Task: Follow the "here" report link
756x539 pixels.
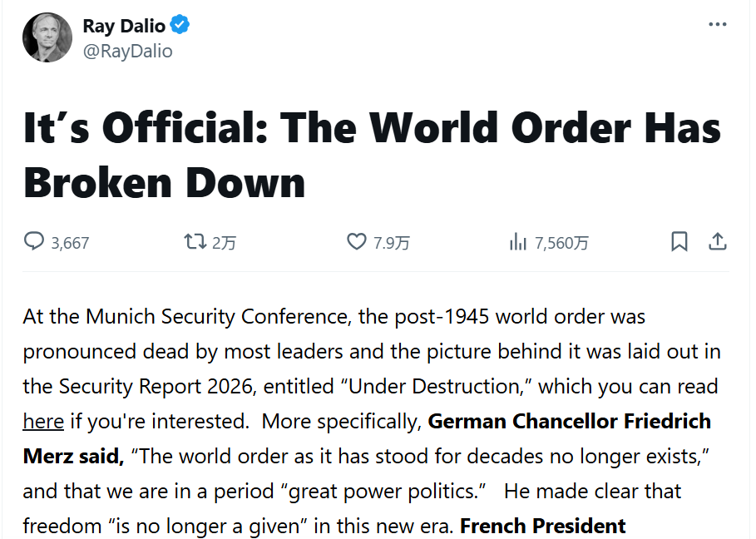Action: point(43,422)
